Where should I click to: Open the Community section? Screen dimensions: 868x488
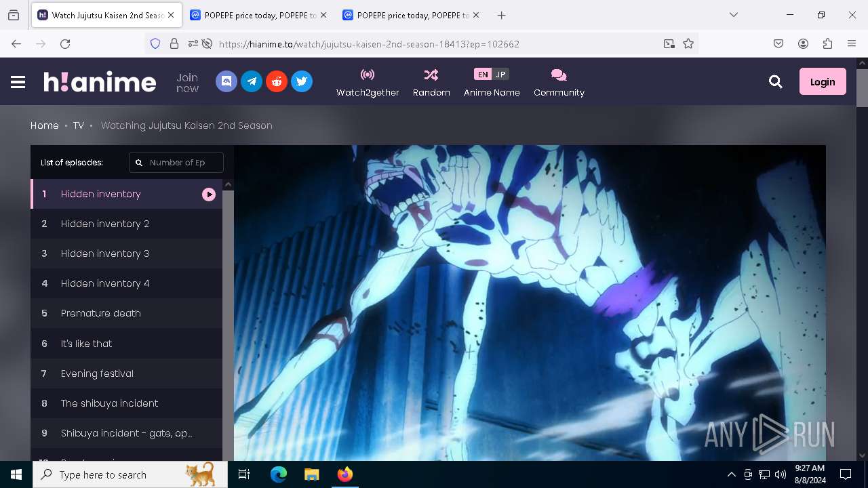coord(559,83)
